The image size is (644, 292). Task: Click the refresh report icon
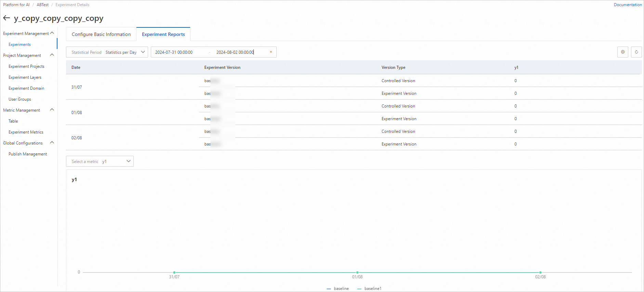tap(636, 52)
